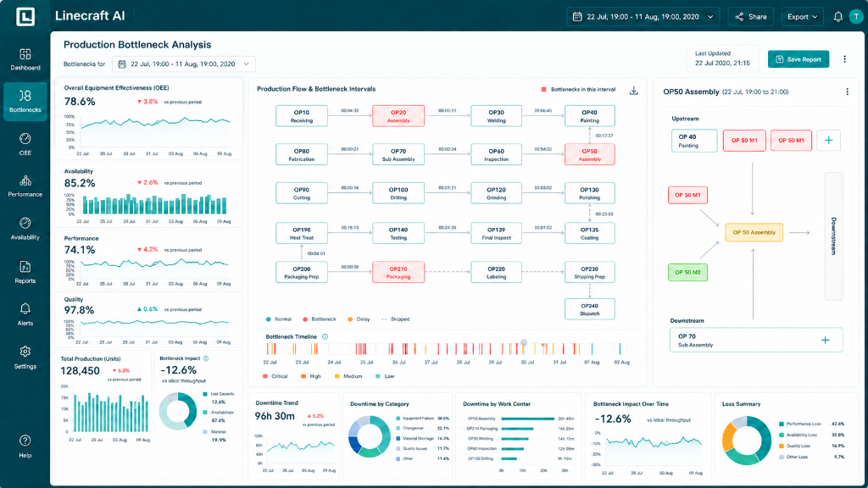Select the OP70 Sub Assembly flow node
Viewport: 868px width, 488px height.
(398, 155)
